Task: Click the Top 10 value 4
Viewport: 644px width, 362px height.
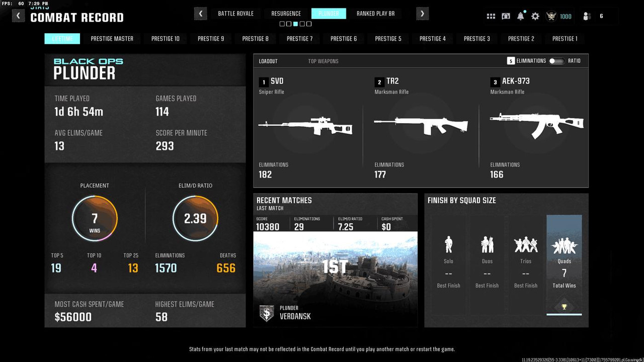Action: click(94, 268)
